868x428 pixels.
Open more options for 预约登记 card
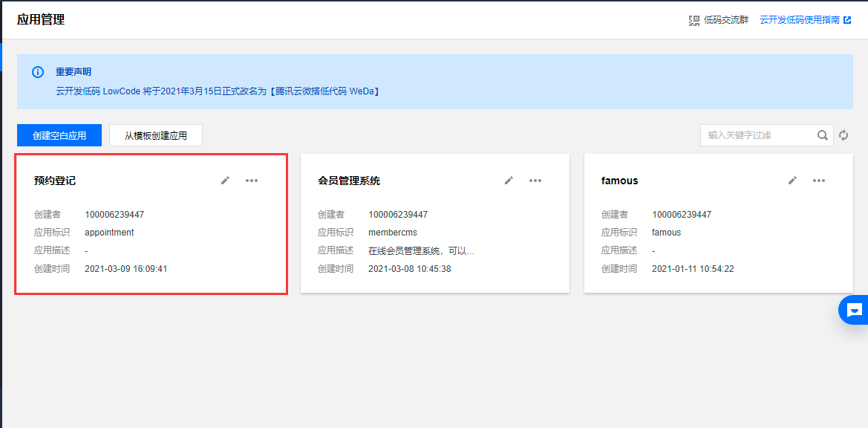point(252,181)
